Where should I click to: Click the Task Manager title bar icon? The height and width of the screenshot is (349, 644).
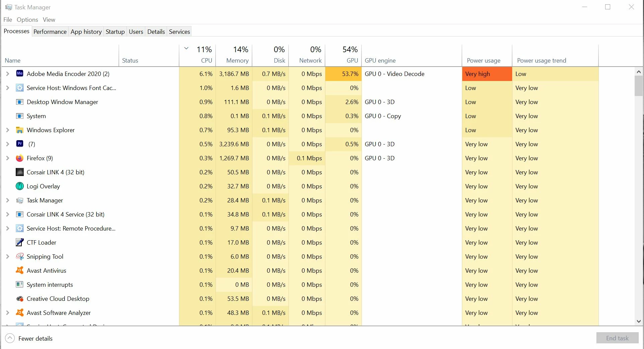click(9, 7)
